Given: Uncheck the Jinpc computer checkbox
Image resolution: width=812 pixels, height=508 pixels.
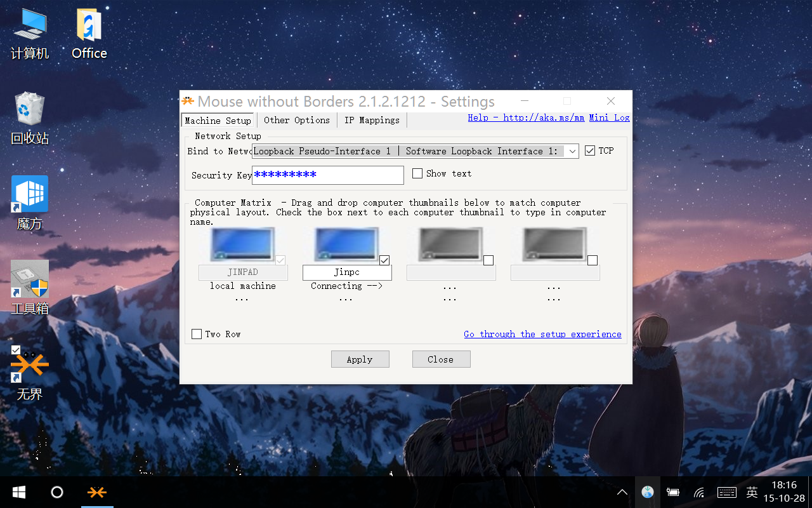Looking at the screenshot, I should coord(384,260).
